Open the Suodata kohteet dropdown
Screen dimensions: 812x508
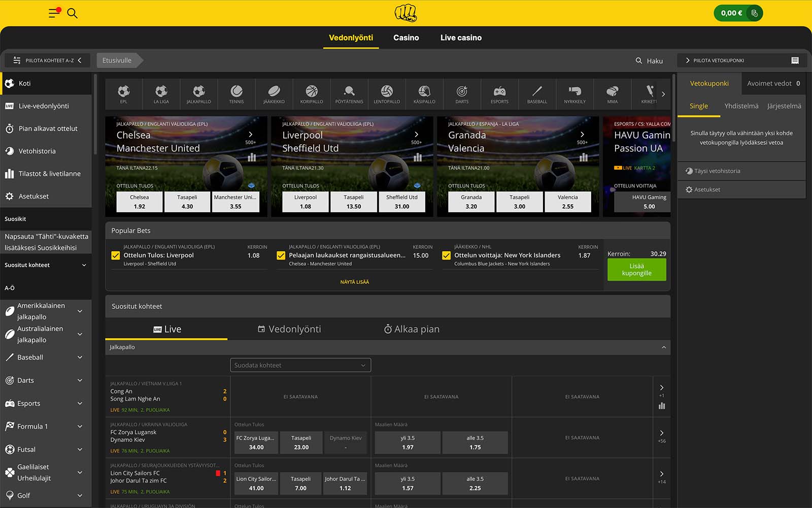coord(300,365)
